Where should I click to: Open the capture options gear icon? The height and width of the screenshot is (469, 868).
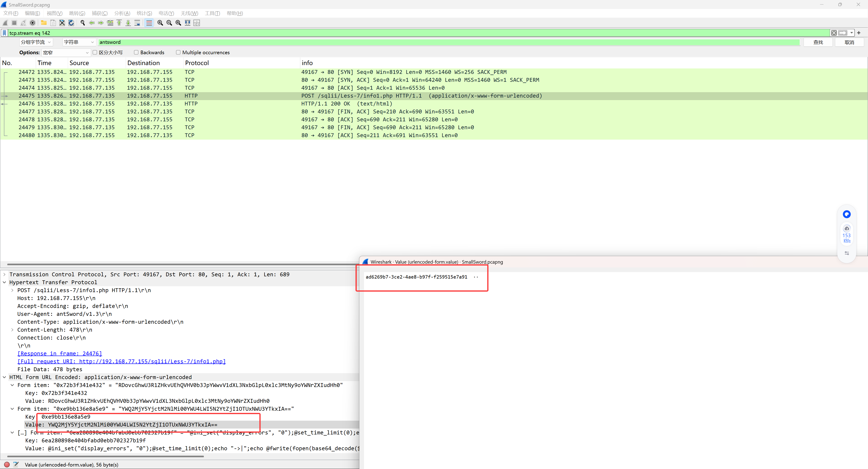click(x=32, y=23)
